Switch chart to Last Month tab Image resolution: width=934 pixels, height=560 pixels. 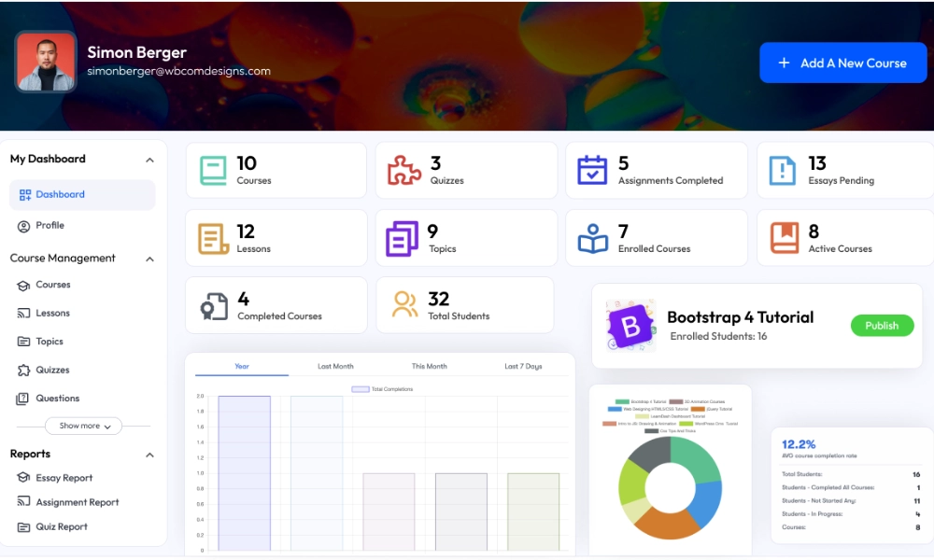tap(335, 366)
